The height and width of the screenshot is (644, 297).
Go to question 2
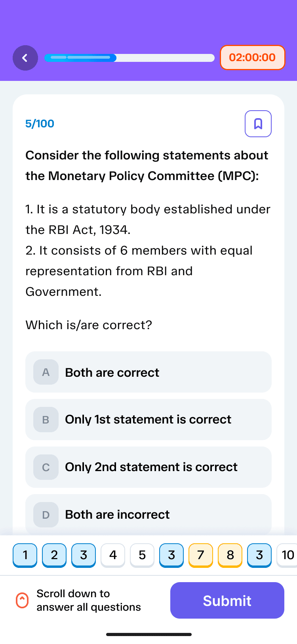54,555
